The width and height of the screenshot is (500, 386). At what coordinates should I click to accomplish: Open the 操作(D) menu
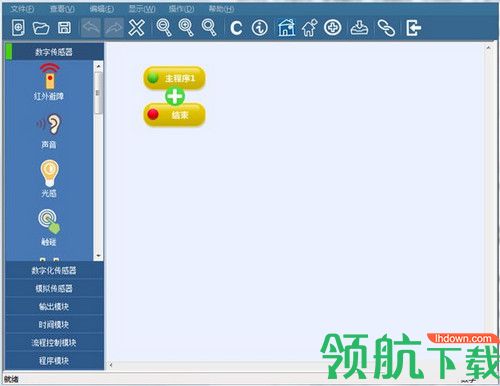(182, 9)
